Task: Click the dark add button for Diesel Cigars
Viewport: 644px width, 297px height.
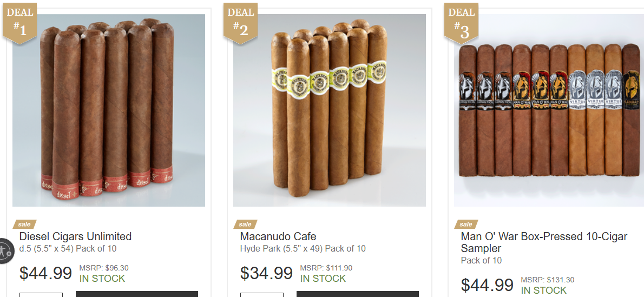Action: [137, 294]
